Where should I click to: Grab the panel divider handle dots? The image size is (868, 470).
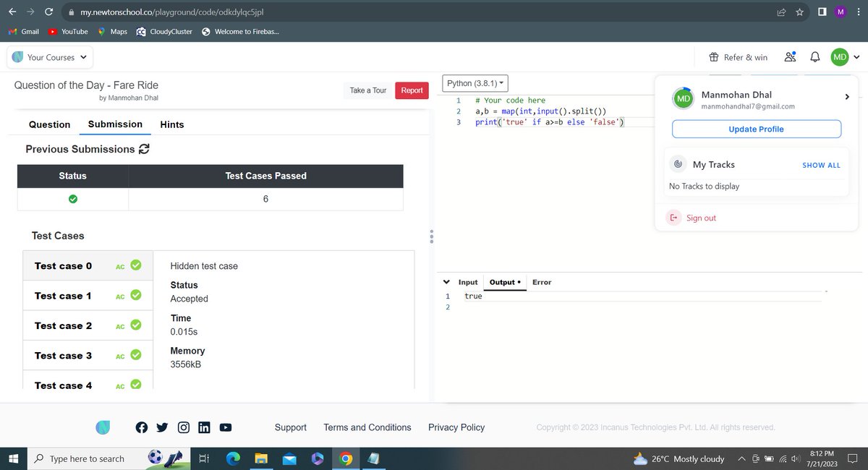[x=431, y=236]
